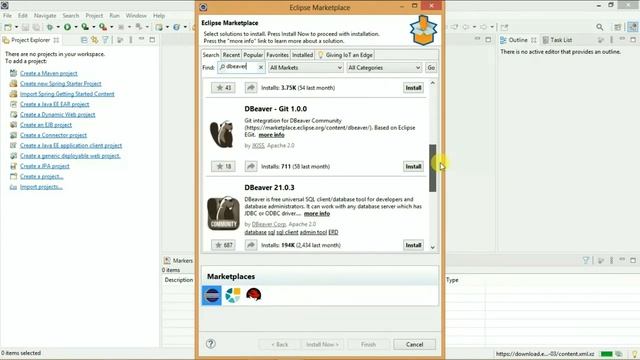Click the New toolbar icon in Eclipse
Viewport: 640px width, 360px height.
(8, 27)
